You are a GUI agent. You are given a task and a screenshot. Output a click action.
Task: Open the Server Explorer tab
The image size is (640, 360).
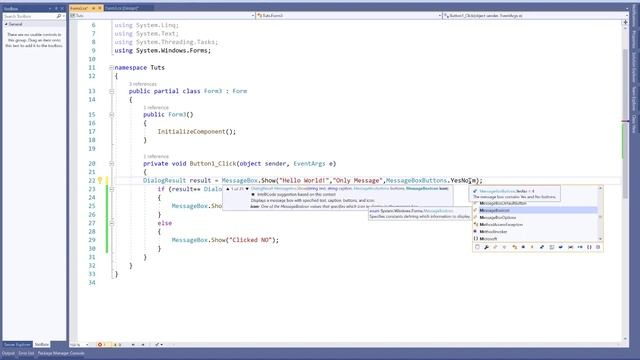click(17, 344)
